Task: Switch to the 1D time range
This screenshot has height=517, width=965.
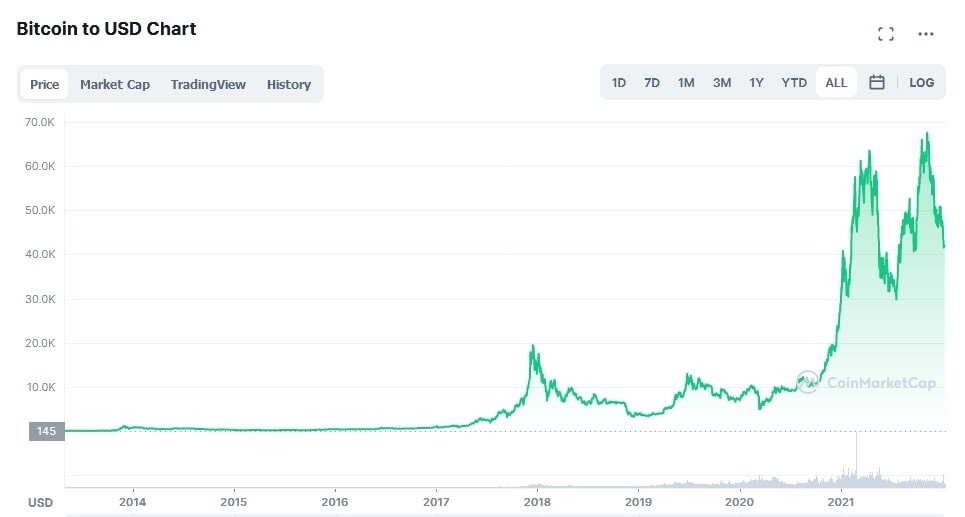Action: (x=619, y=82)
